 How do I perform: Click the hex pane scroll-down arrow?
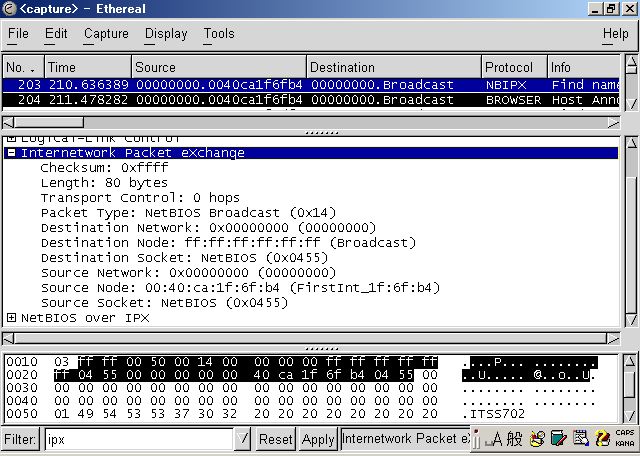(631, 416)
